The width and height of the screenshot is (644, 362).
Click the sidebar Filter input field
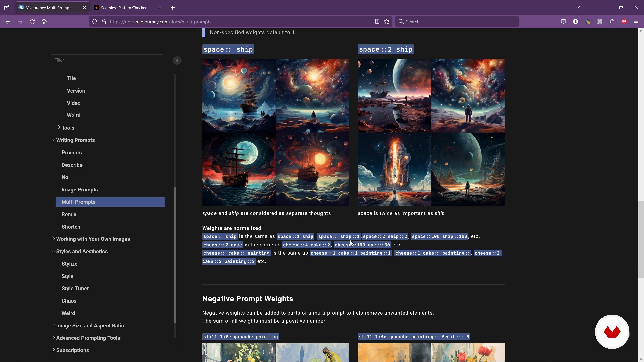coord(107,60)
